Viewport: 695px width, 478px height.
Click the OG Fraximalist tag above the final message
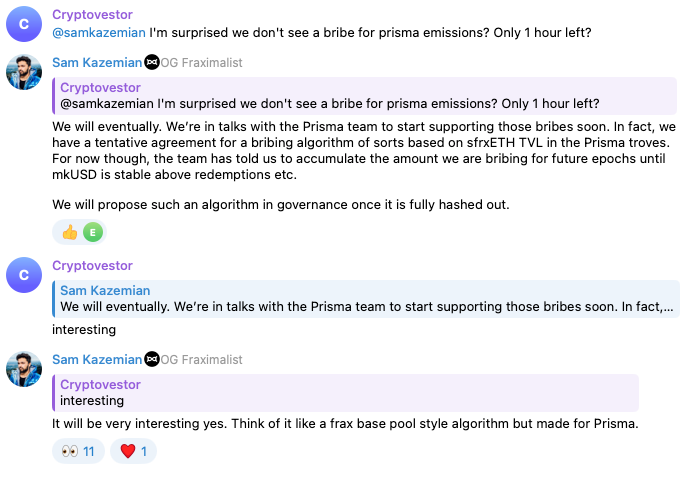click(202, 359)
